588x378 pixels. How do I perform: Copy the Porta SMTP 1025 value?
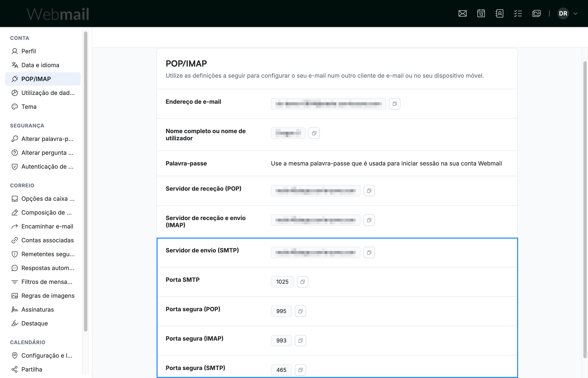tap(303, 282)
